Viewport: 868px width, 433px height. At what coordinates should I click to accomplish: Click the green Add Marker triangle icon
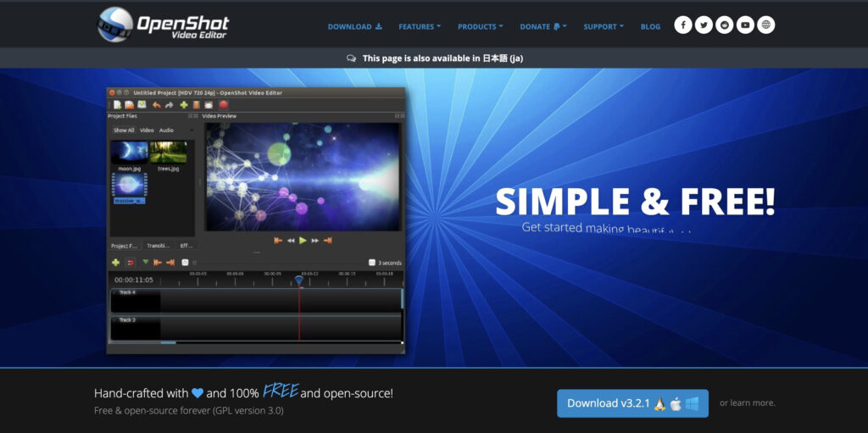[x=146, y=262]
